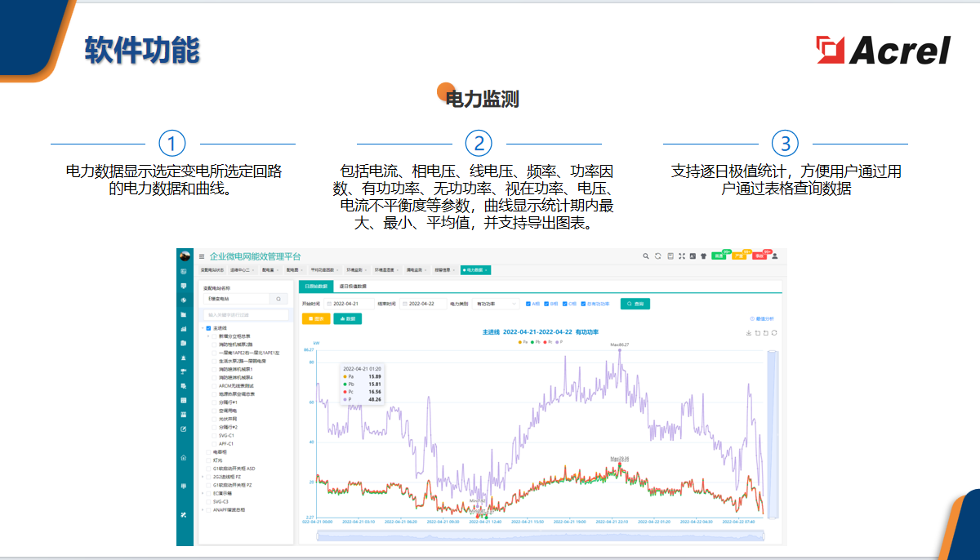The width and height of the screenshot is (980, 560).
Task: Click the restore refresh icon above the chart
Action: 774,333
